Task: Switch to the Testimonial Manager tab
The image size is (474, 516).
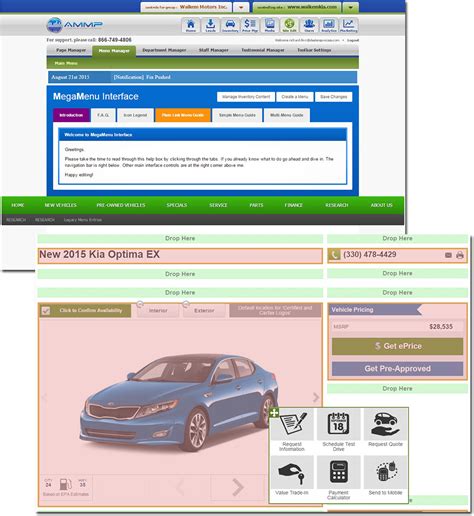Action: coord(263,50)
